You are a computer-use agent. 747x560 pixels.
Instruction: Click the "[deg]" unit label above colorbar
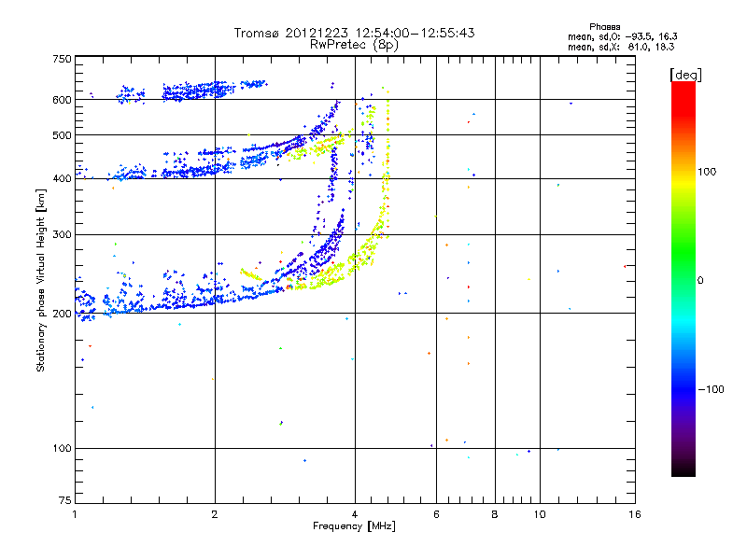685,75
